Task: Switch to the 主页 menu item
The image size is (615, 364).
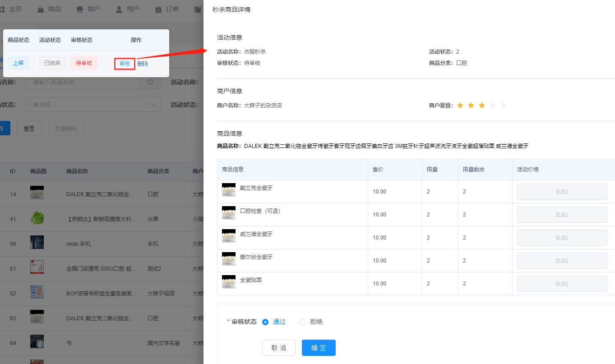Action: pyautogui.click(x=16, y=8)
